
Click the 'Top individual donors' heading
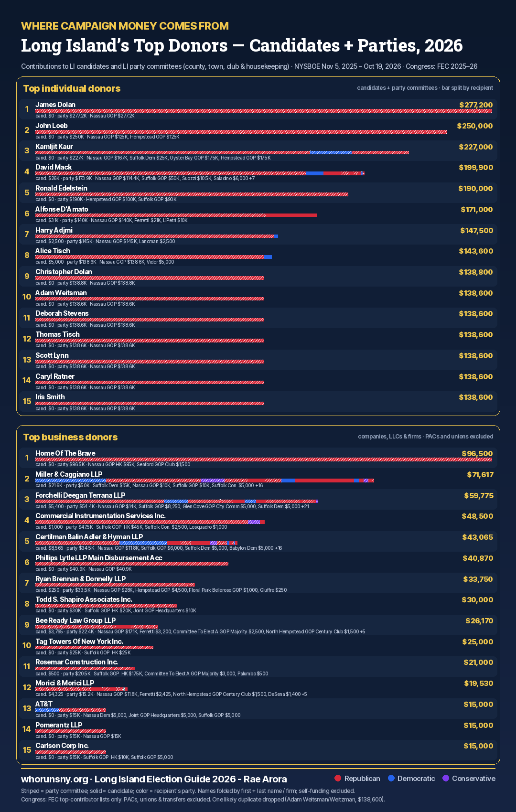(x=72, y=88)
